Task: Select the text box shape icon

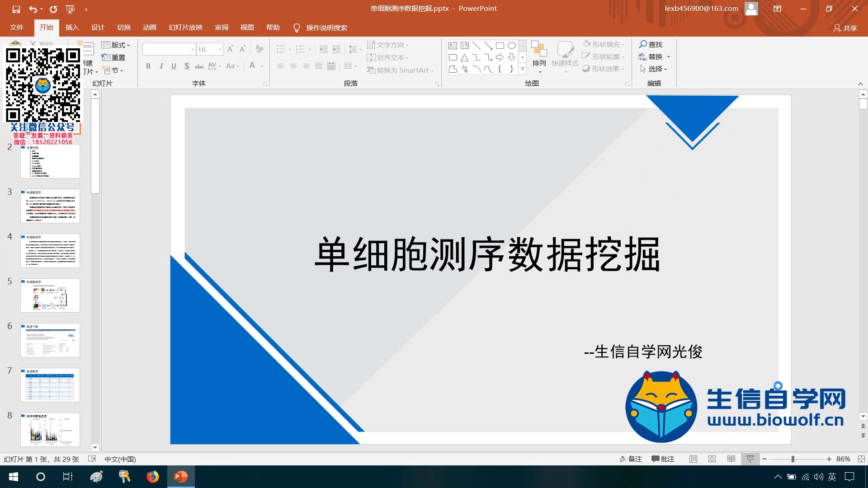Action: 453,45
